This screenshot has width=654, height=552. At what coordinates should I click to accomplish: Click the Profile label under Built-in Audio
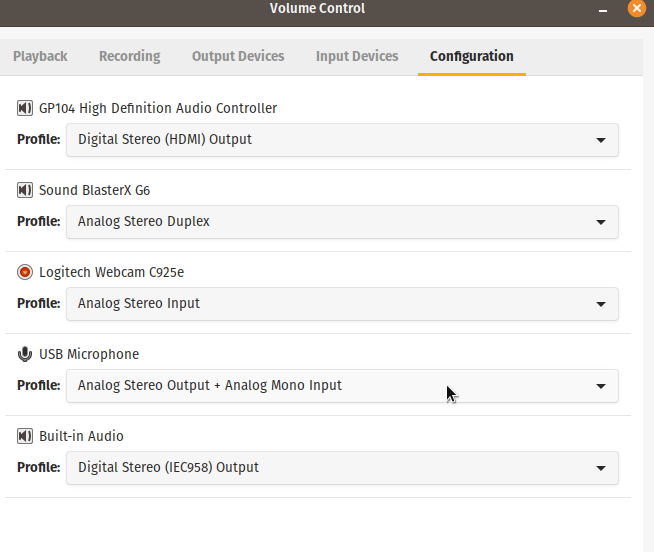click(38, 467)
